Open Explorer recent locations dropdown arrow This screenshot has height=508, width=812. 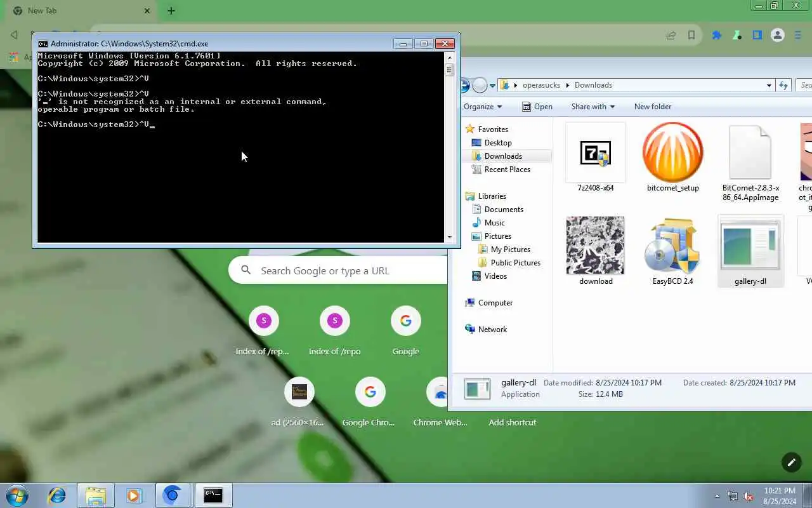point(492,86)
